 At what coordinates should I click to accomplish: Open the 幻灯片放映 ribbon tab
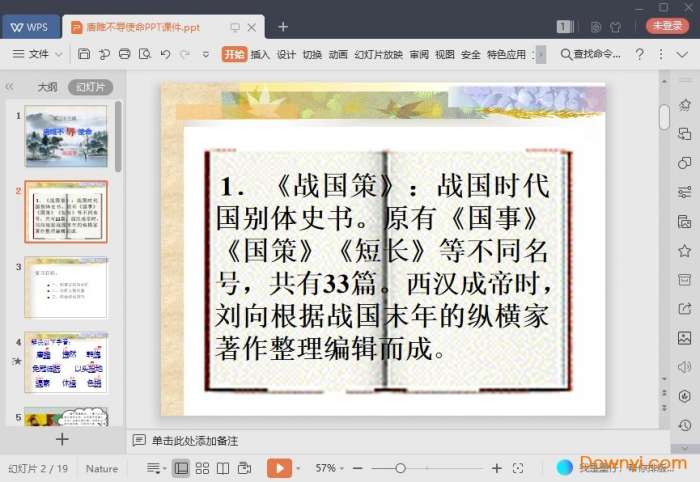tap(379, 54)
